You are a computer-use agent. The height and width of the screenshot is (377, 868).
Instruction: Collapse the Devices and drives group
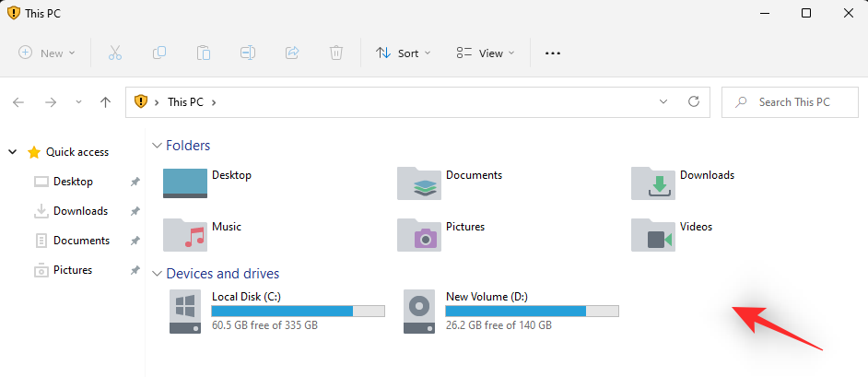coord(157,274)
